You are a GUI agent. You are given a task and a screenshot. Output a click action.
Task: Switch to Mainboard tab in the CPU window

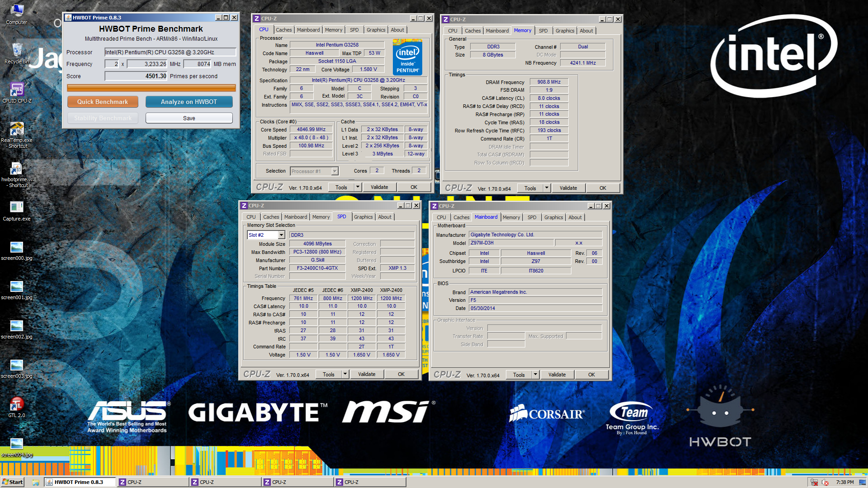coord(308,30)
